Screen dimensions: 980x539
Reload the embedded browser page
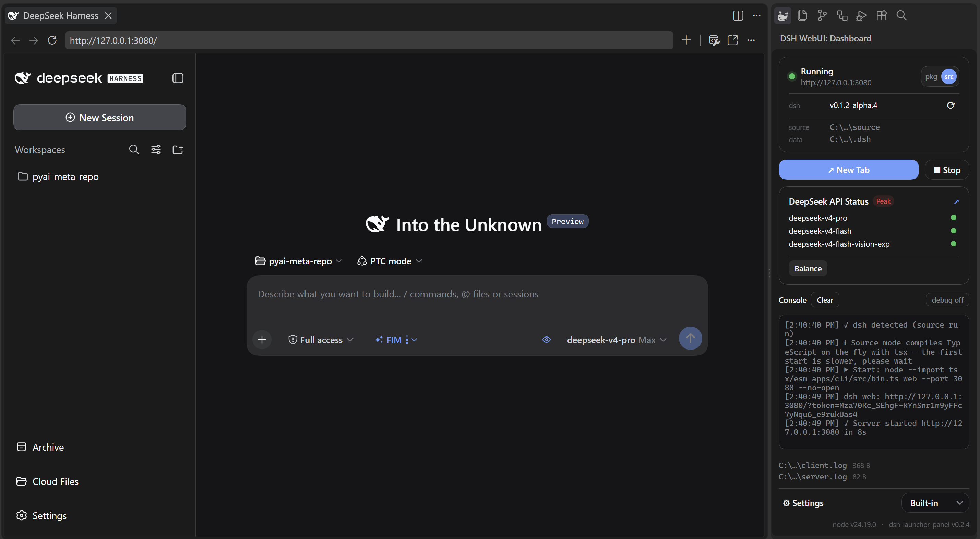click(x=52, y=40)
